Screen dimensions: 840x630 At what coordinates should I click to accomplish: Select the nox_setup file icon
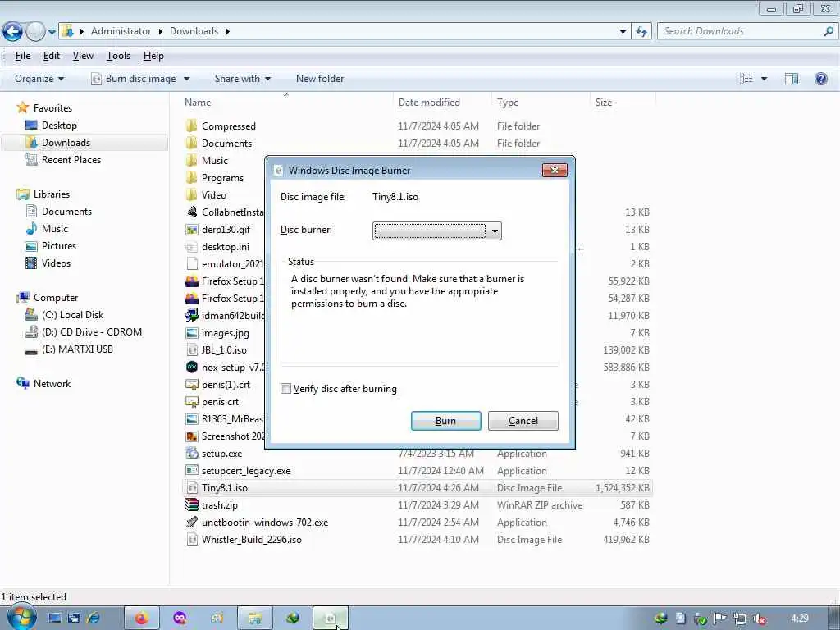click(192, 367)
